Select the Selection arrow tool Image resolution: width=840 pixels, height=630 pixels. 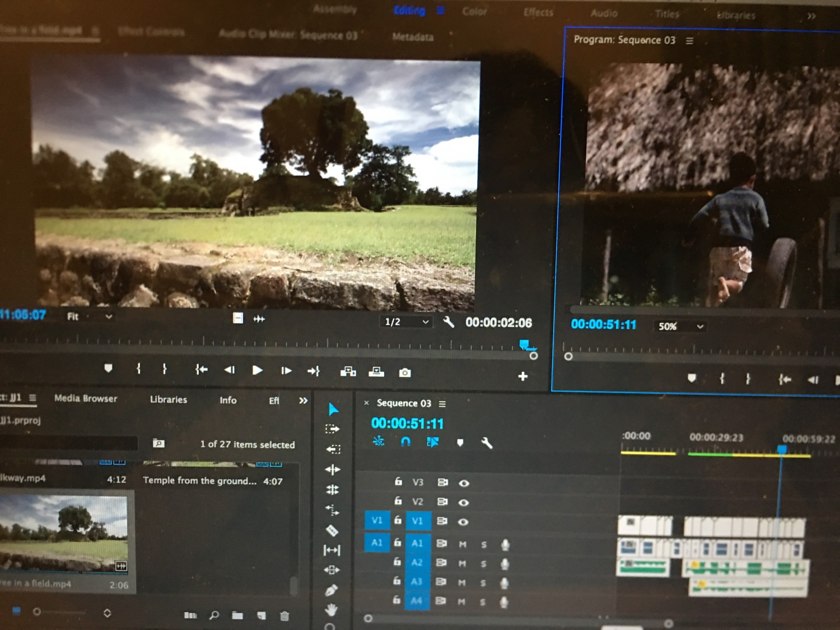pos(333,409)
